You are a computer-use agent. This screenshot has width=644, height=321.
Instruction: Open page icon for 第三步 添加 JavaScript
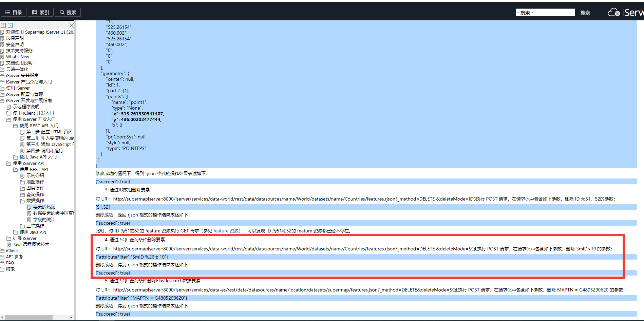point(22,145)
